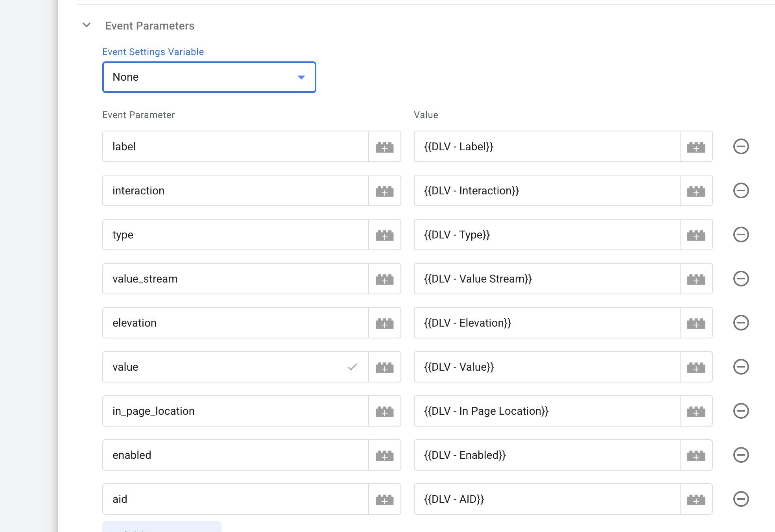This screenshot has height=532, width=775.
Task: Click the Event Parameters section heading
Action: click(149, 26)
